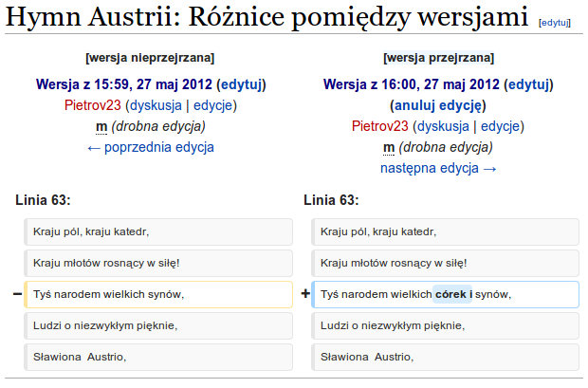The height and width of the screenshot is (388, 588).
Task: Edit the 16:00 version via its edytuj link
Action: click(x=527, y=84)
